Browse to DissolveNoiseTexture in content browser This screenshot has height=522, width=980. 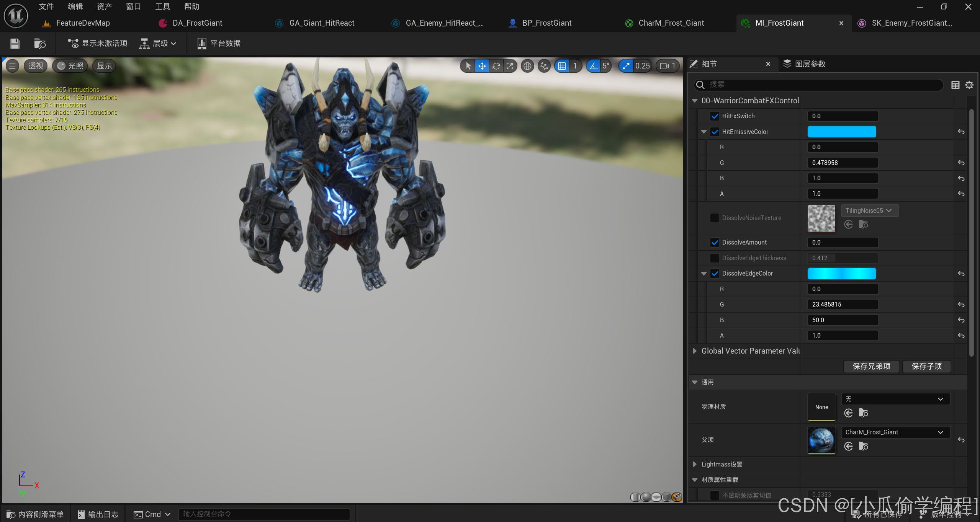863,224
